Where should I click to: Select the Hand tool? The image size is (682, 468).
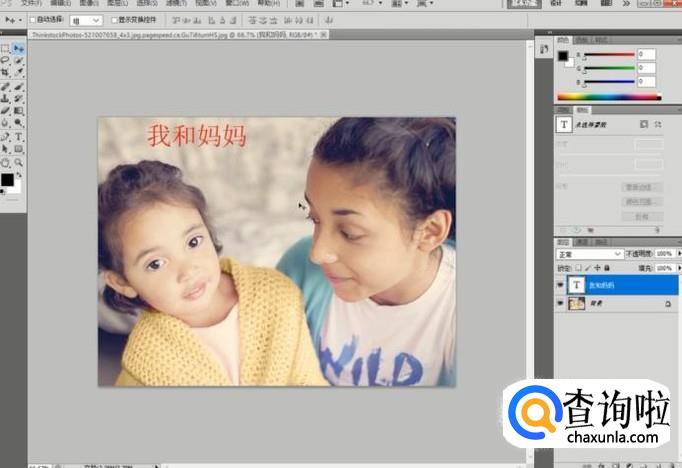click(6, 162)
